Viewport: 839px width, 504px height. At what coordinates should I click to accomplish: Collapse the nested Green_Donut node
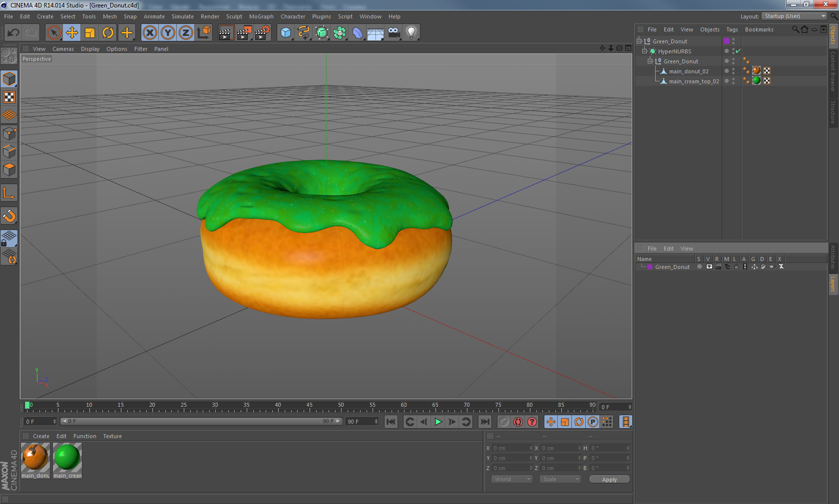coord(650,61)
